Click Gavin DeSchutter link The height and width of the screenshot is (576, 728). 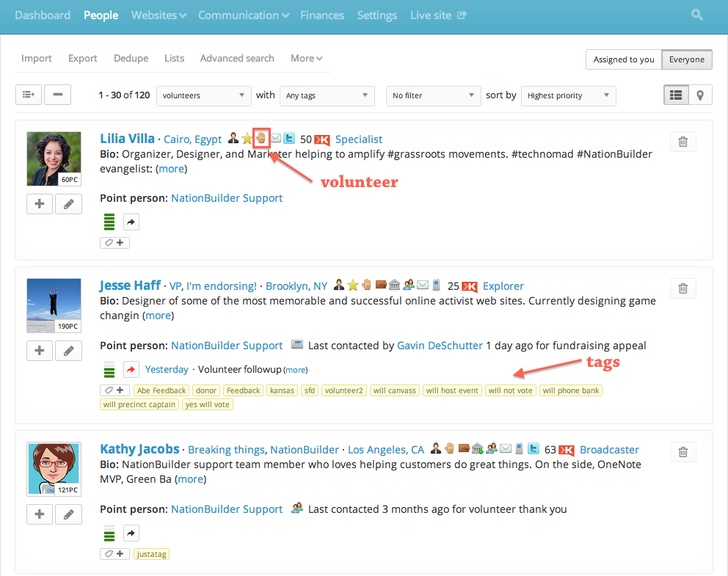[440, 346]
